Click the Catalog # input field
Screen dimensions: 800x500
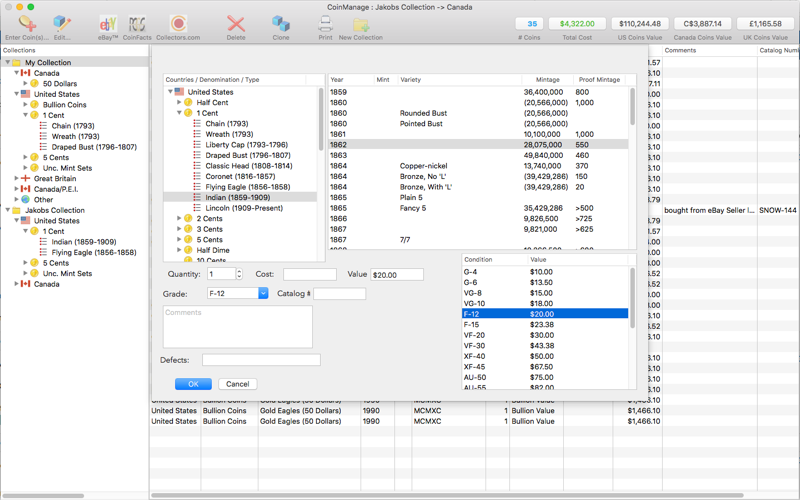point(339,293)
